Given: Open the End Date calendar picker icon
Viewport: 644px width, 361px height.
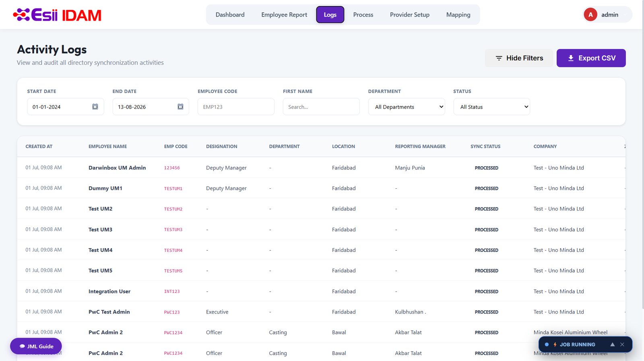Looking at the screenshot, I should (x=180, y=107).
